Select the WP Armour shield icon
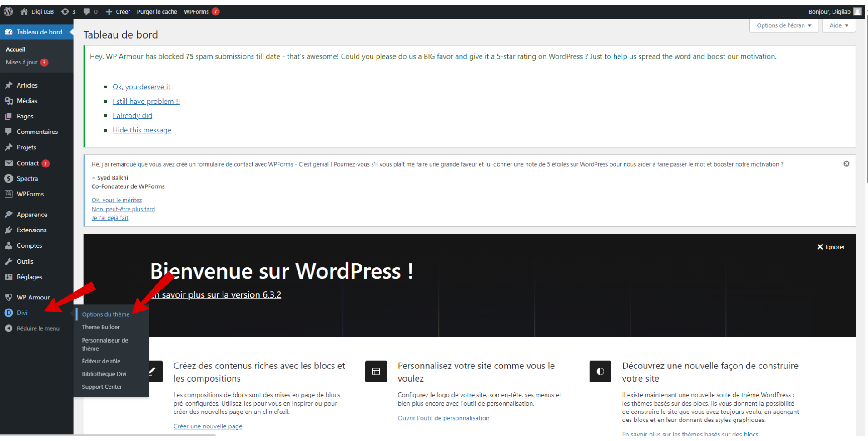This screenshot has height=441, width=868. 9,297
